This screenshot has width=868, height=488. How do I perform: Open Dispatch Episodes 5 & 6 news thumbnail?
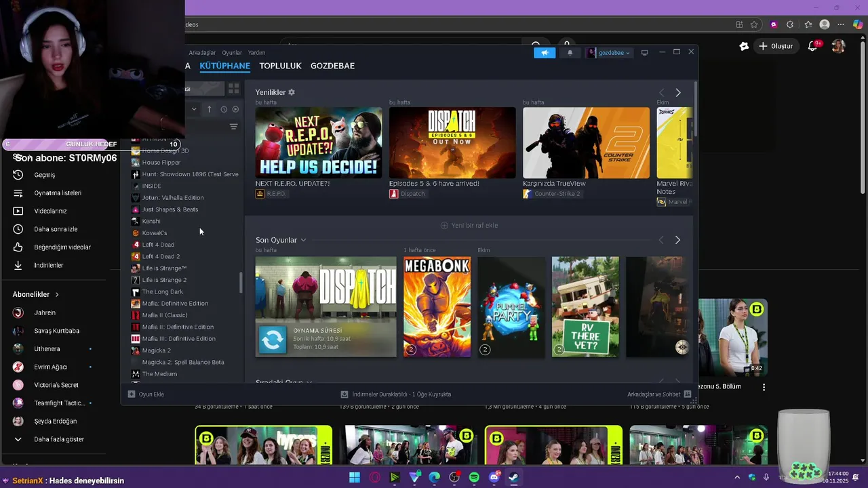[x=452, y=143]
